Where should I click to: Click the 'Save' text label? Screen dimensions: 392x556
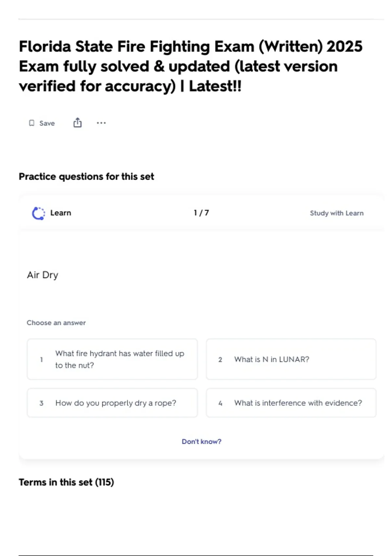(47, 123)
